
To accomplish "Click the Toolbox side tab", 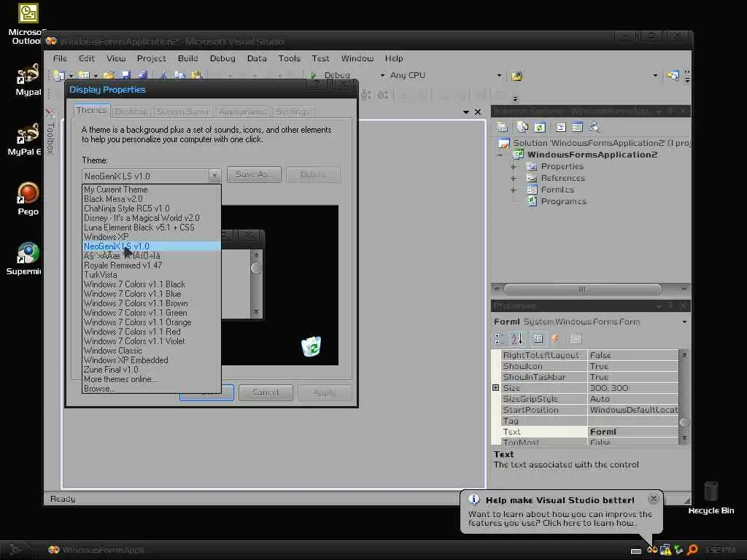I will coord(50,131).
